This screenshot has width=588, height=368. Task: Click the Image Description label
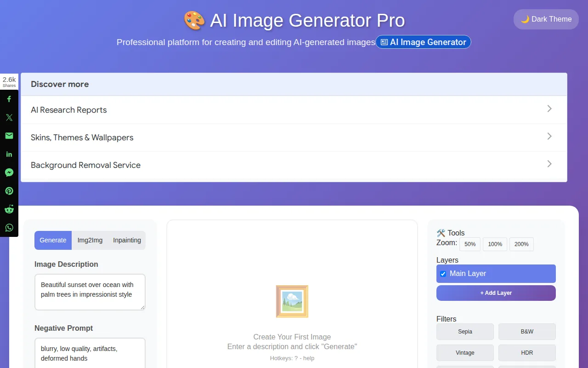coord(66,264)
